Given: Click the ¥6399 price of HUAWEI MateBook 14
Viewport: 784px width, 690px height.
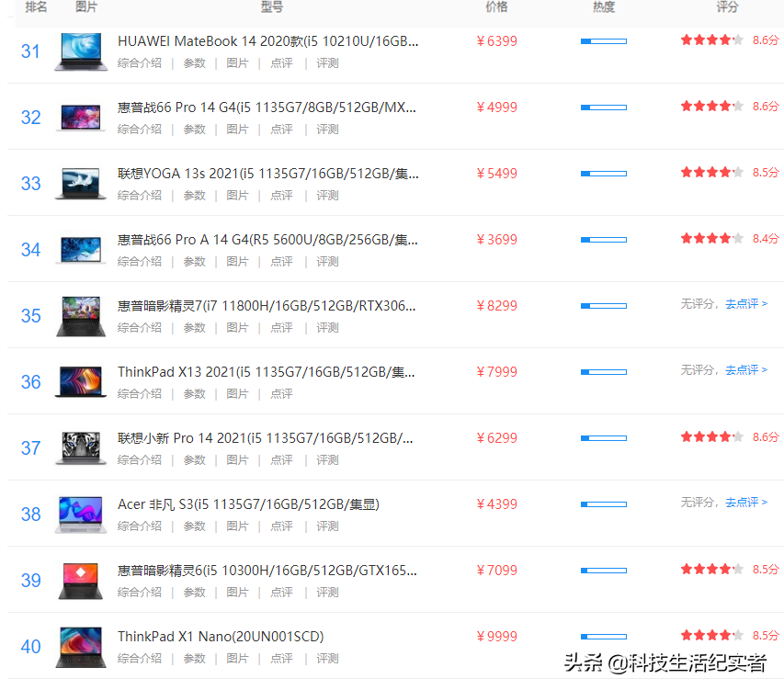Looking at the screenshot, I should click(496, 41).
